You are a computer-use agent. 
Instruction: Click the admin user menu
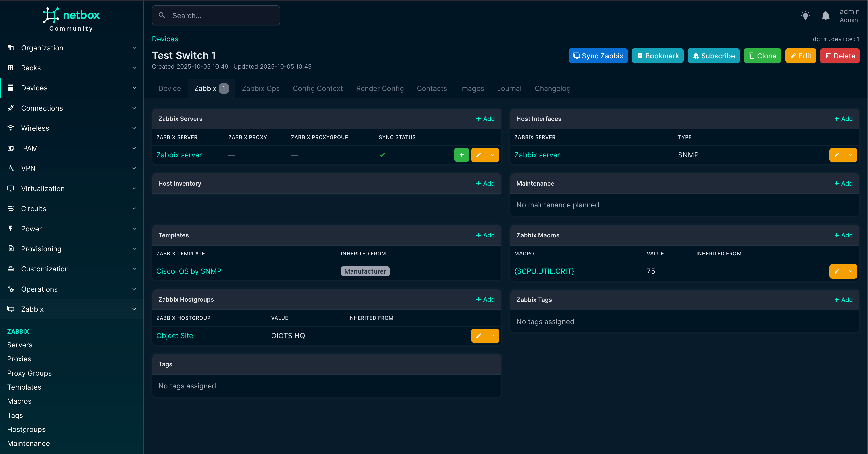coord(849,16)
